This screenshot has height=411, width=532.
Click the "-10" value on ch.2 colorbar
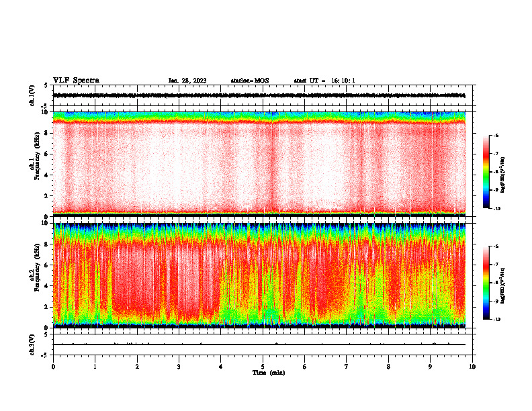coord(496,320)
